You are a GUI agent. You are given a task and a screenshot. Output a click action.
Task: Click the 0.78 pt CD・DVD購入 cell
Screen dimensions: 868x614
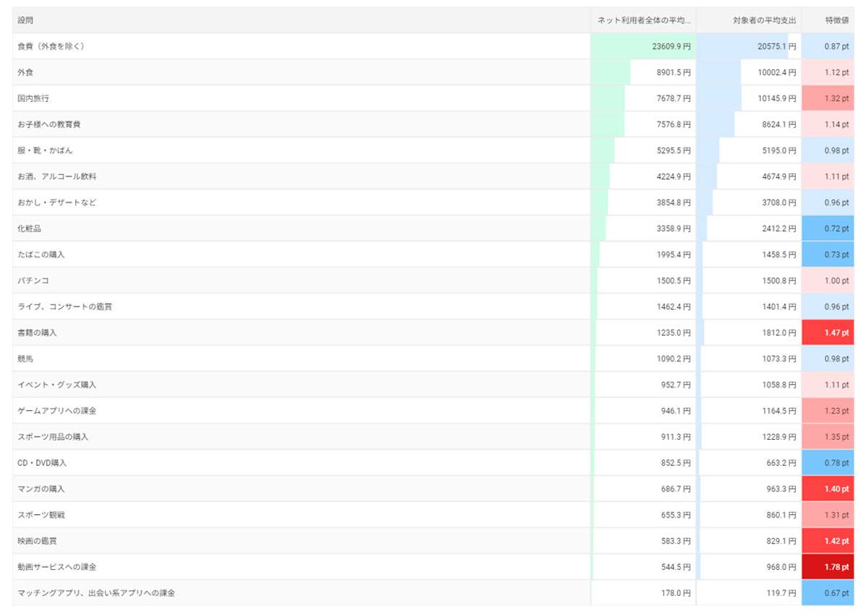point(828,463)
